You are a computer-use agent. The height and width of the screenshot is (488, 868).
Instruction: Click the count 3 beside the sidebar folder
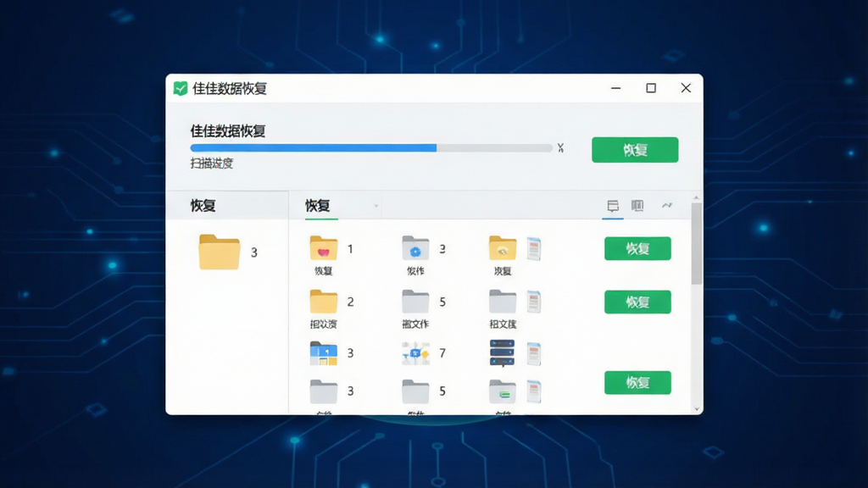click(254, 252)
